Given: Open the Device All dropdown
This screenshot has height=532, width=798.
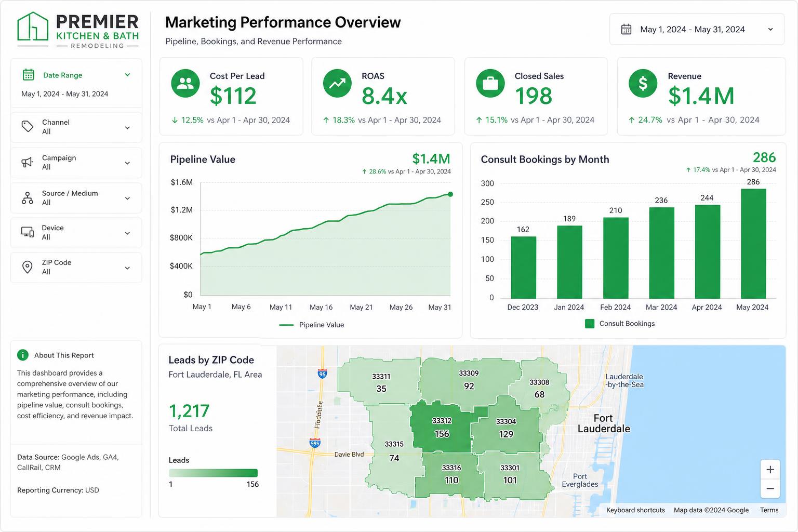Looking at the screenshot, I should coord(76,233).
